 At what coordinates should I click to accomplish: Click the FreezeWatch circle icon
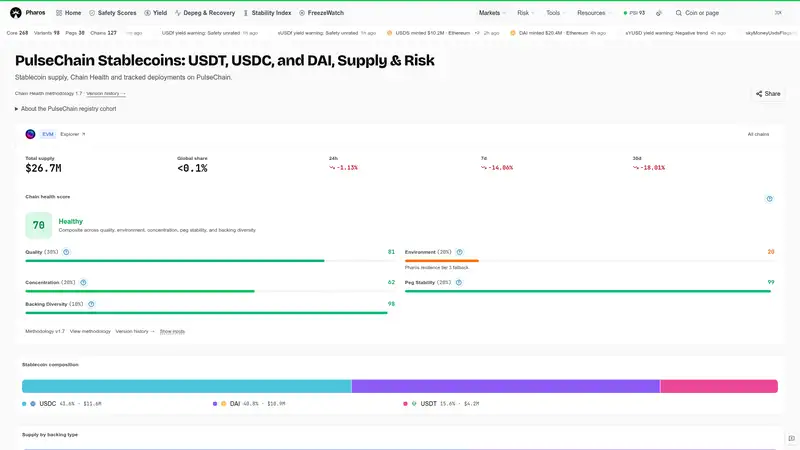(302, 13)
